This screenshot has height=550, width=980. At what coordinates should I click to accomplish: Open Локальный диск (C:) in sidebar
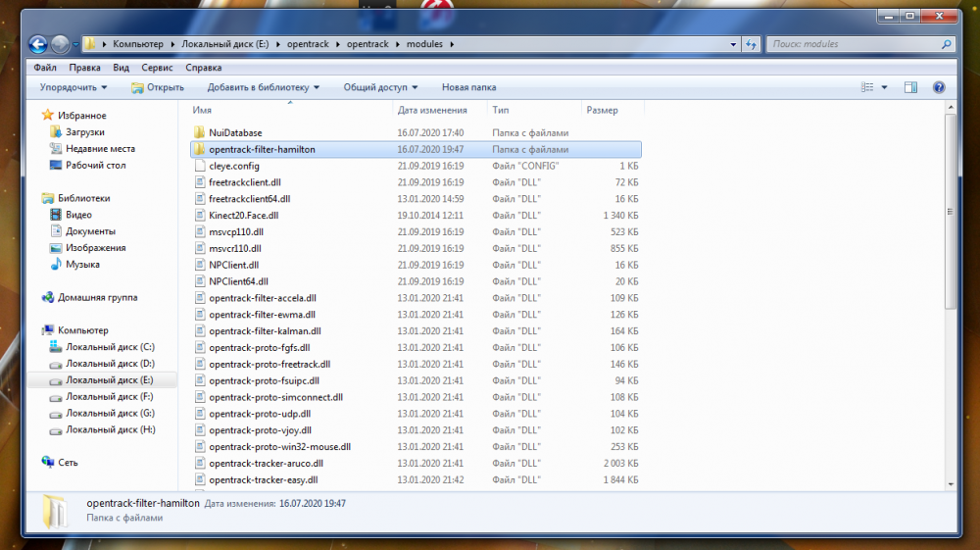(x=110, y=347)
